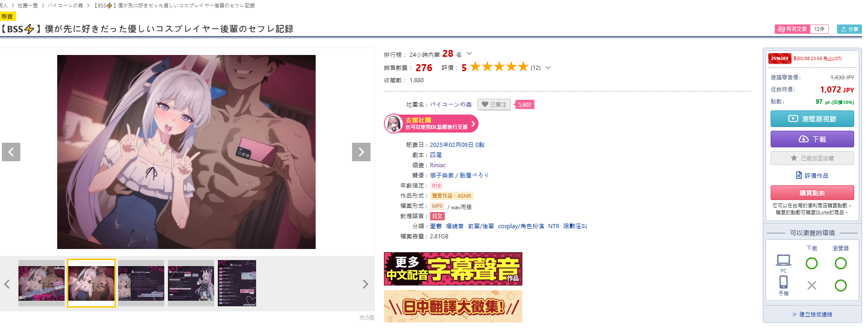This screenshot has width=868, height=334.
Task: Click the red 購買點數 button
Action: click(x=812, y=193)
